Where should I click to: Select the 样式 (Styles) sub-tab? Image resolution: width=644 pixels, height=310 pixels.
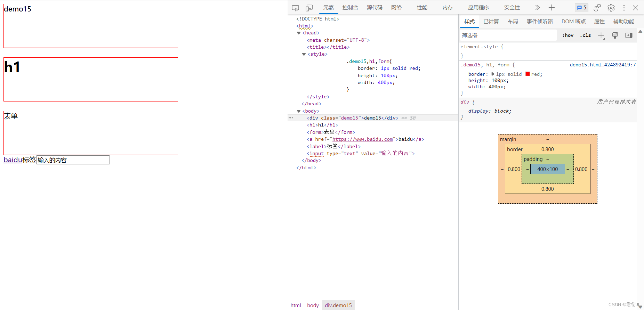(469, 22)
